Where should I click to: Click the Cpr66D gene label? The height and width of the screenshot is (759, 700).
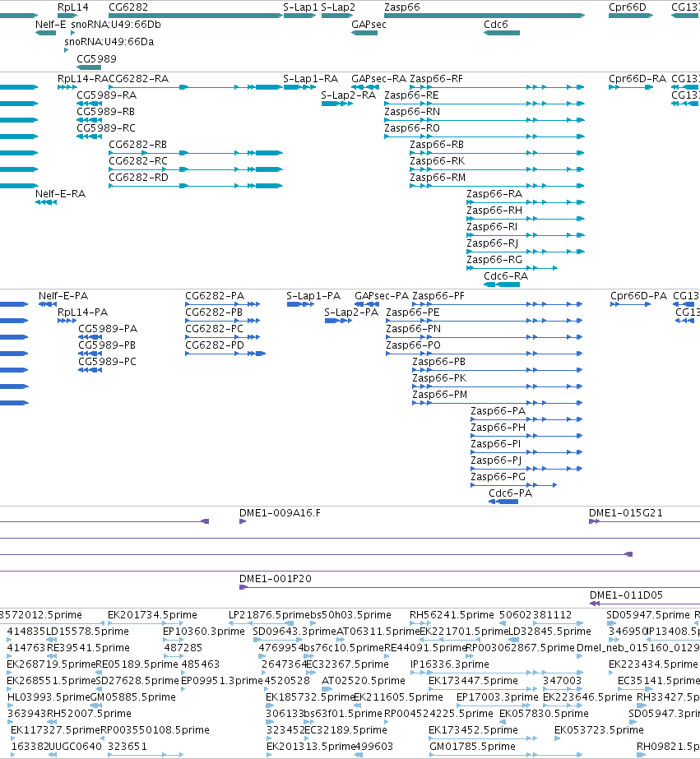point(628,7)
